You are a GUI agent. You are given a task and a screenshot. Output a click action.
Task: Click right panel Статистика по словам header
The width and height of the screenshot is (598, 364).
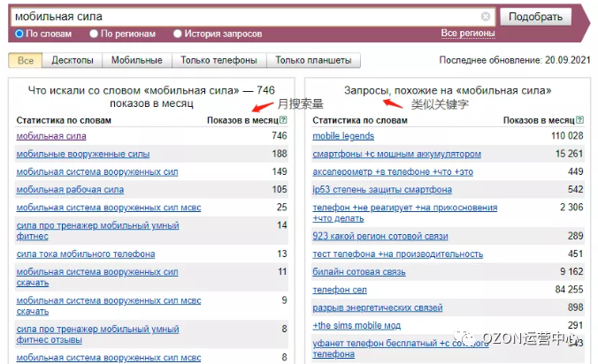360,120
